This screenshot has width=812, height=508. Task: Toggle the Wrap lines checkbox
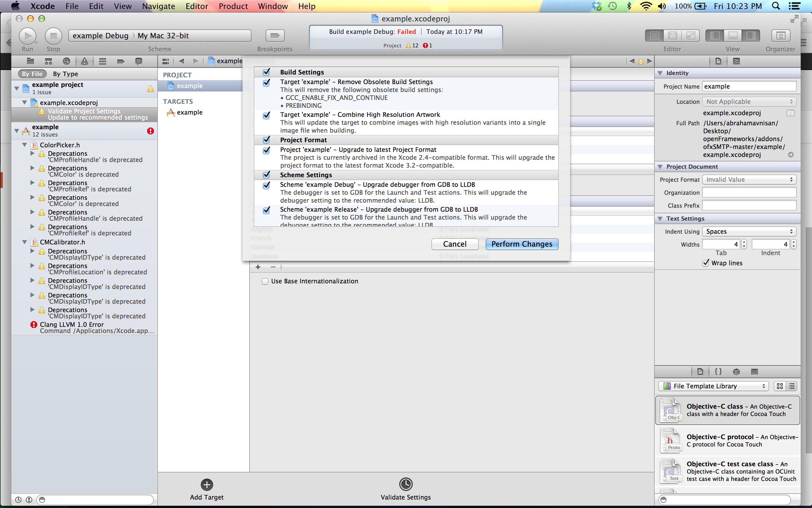tap(706, 263)
